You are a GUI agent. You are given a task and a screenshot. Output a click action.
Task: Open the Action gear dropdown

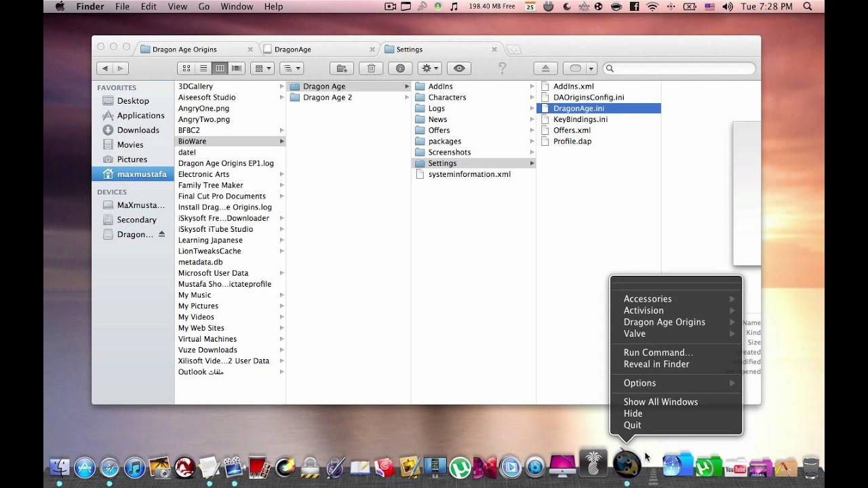click(430, 68)
